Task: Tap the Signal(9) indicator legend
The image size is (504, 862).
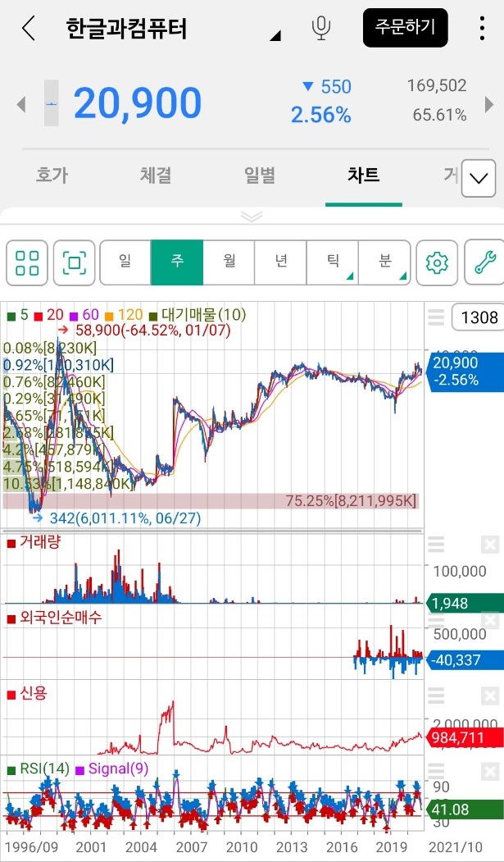Action: [112, 769]
